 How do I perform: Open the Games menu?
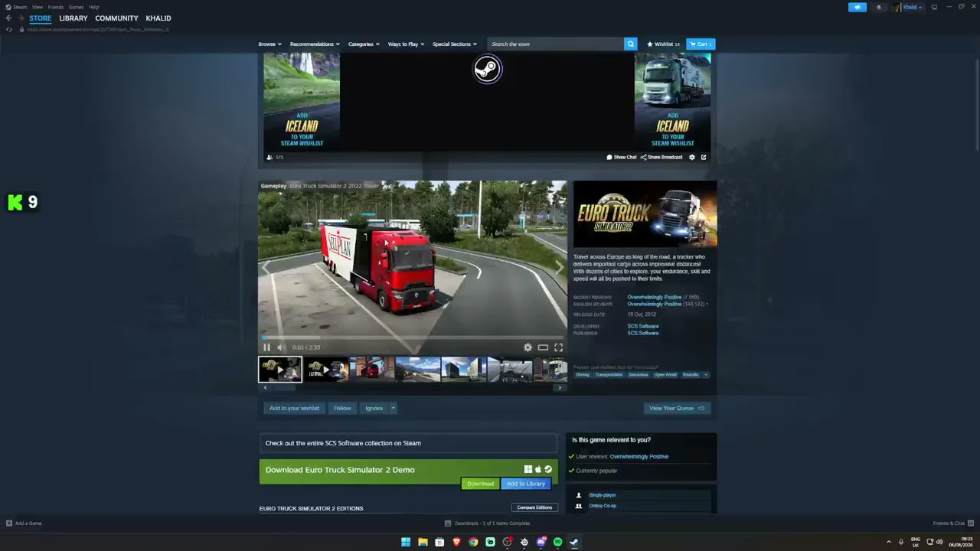pos(77,7)
